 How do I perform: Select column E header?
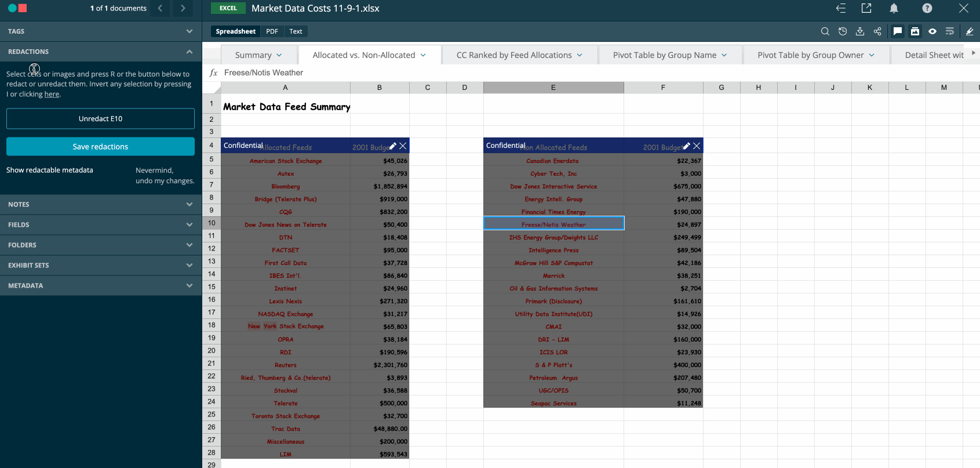[x=553, y=88]
